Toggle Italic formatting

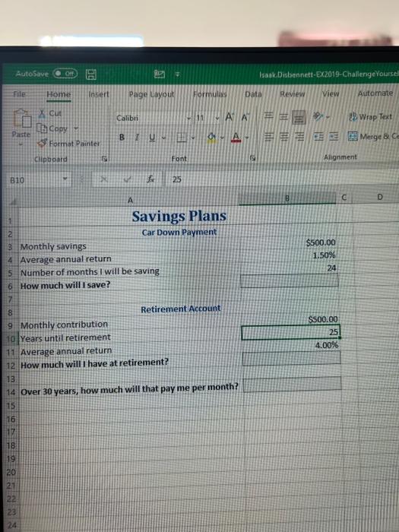point(137,137)
